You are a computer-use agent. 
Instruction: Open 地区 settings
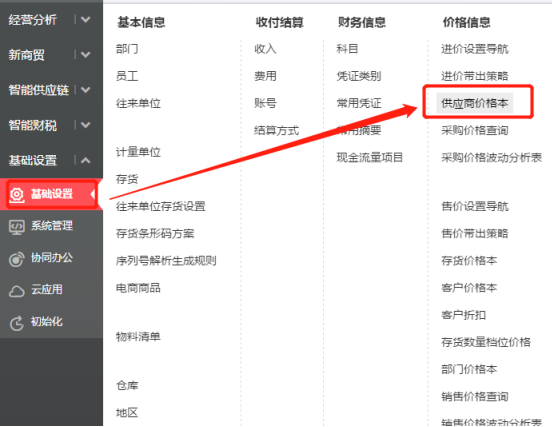tap(127, 413)
